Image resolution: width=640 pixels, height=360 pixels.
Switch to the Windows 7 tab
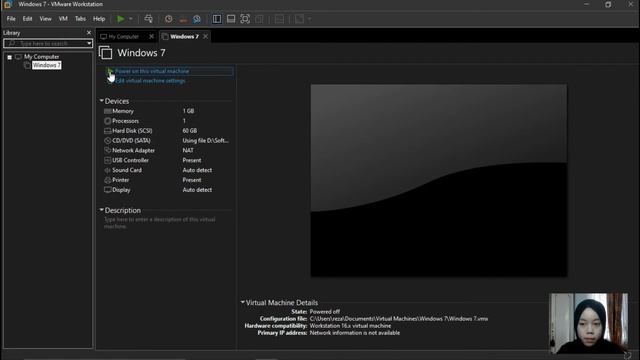click(x=184, y=37)
